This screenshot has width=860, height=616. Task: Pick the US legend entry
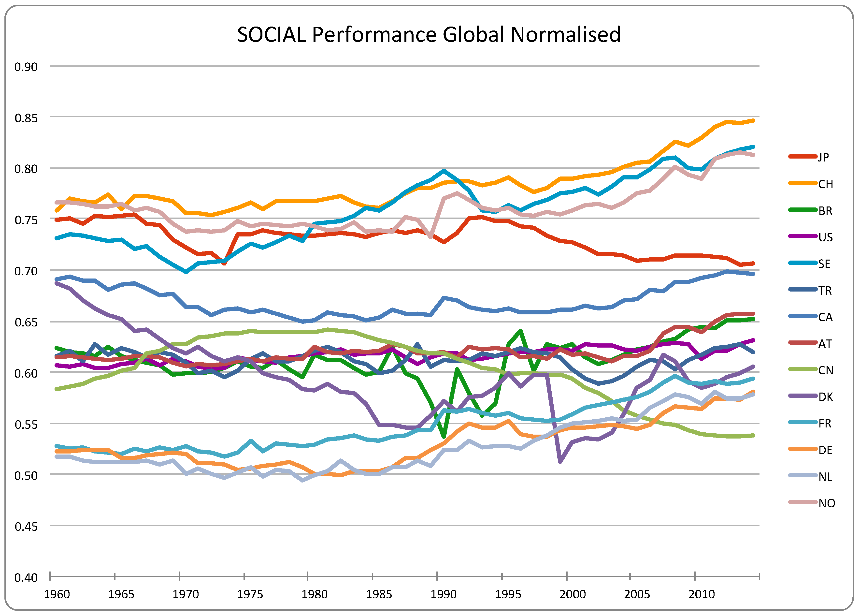coord(825,237)
